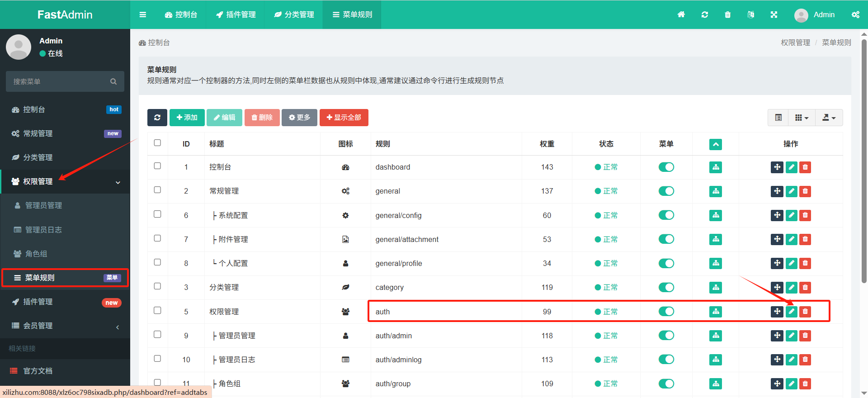Screen dimensions: 868x398
Task: Toggle menu switch for auth/admin row
Action: click(666, 336)
